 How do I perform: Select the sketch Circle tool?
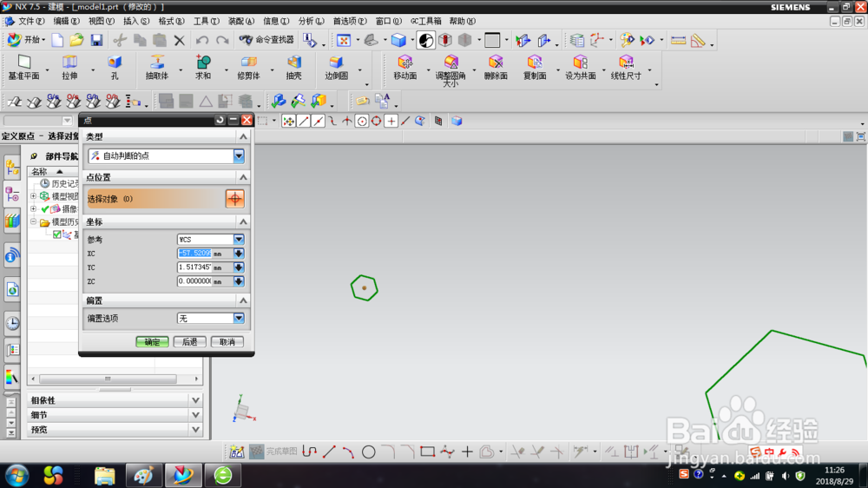coord(369,452)
